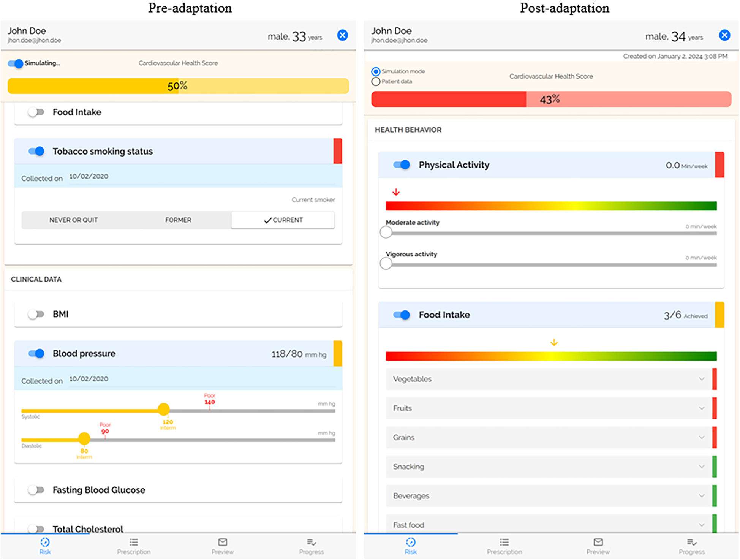Screen dimensions: 740x560
Task: Toggle the Simulating switch off
Action: [x=16, y=63]
